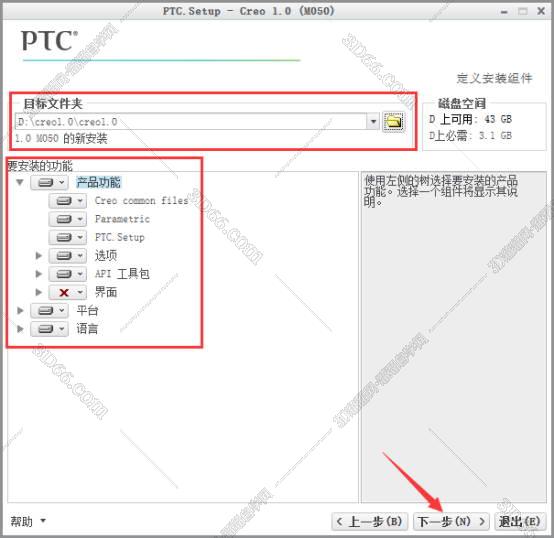Viewport: 554px width, 538px height.
Task: Open install state dropdown for Parametric
Action: (x=67, y=219)
